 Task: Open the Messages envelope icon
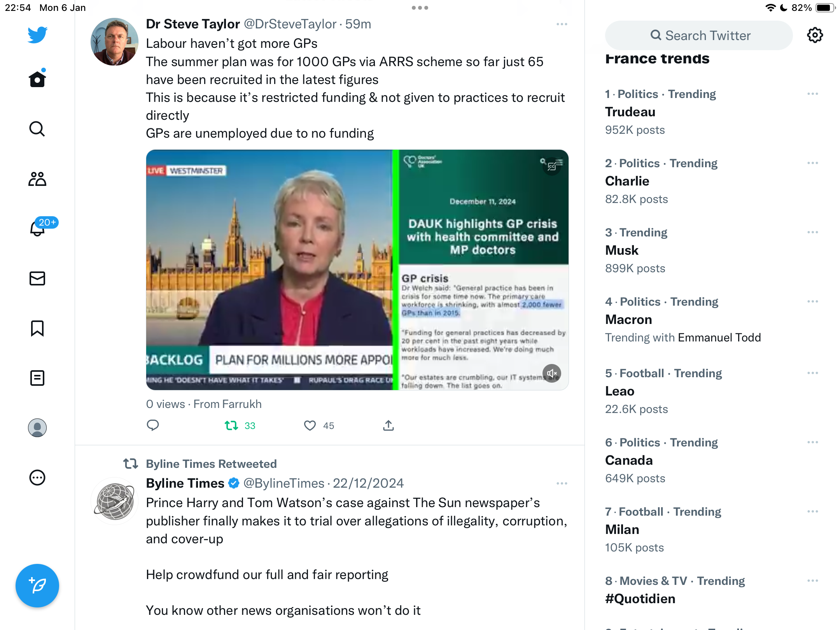37,278
